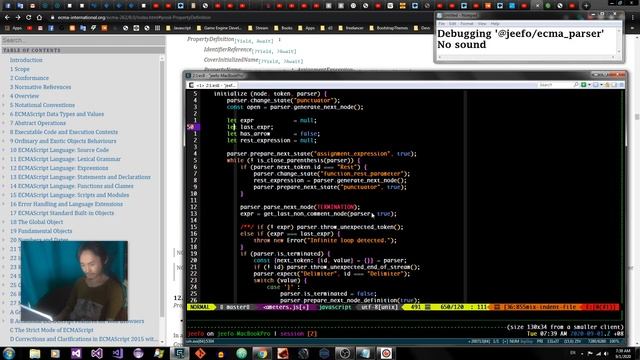640x360 pixels.
Task: Expand '9 Ordinary and Exotic Objects Behaviours'
Action: [4, 141]
